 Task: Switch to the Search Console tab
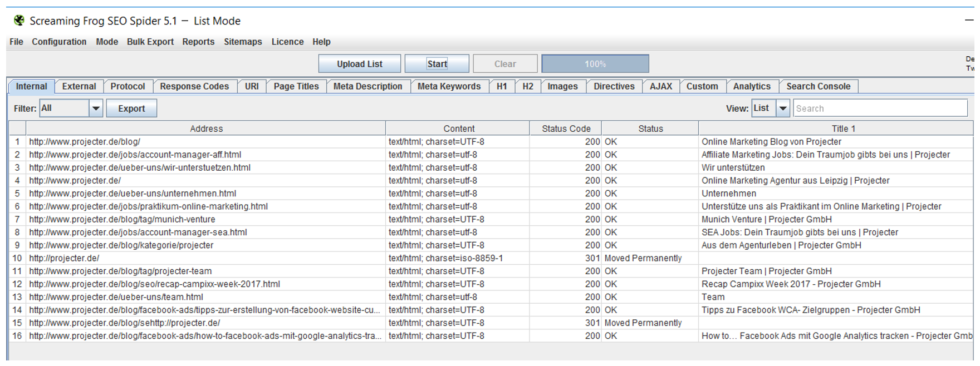[818, 86]
